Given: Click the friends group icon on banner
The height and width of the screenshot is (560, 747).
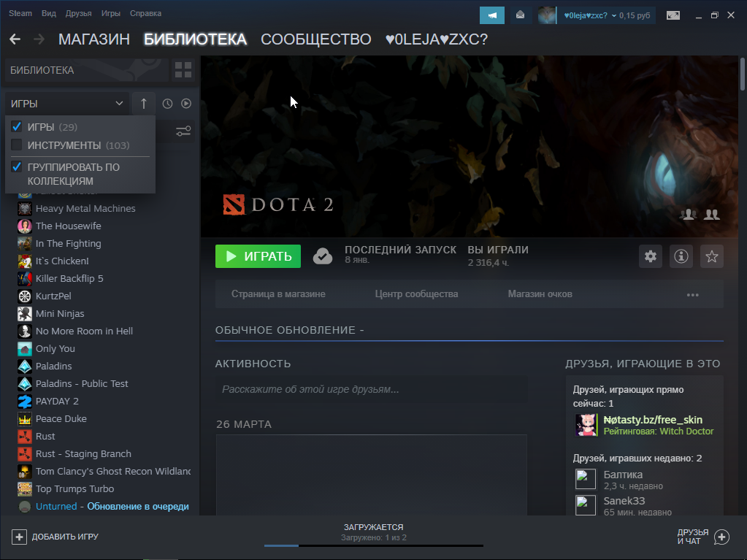Looking at the screenshot, I should tap(712, 215).
